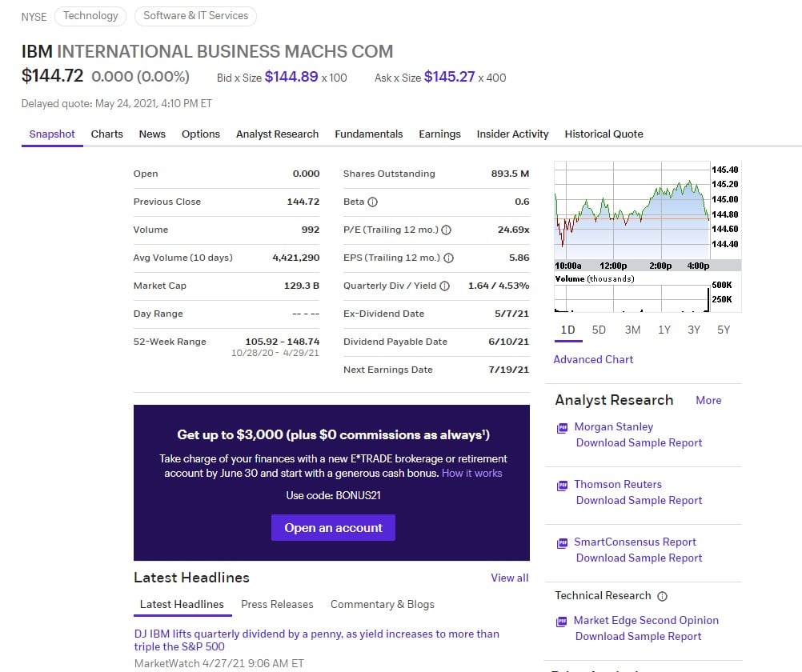Click the Dividend Payable Date 6/10/21

coord(508,342)
